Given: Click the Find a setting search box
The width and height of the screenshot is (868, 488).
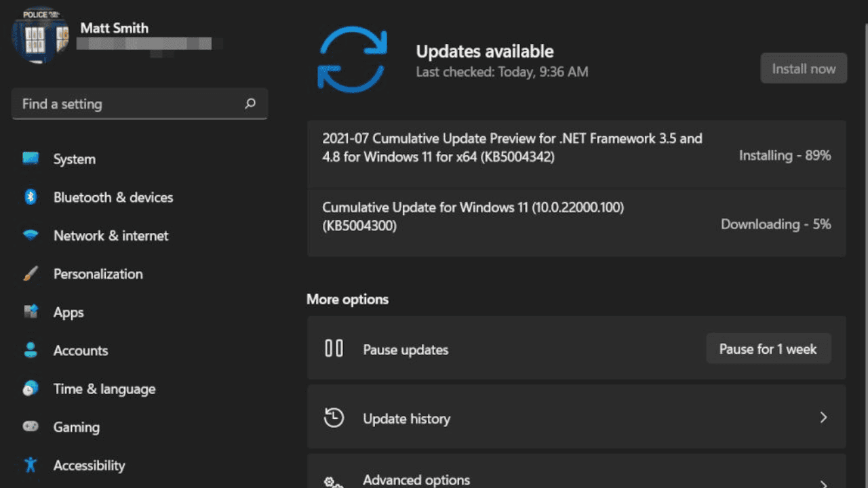Looking at the screenshot, I should [140, 104].
